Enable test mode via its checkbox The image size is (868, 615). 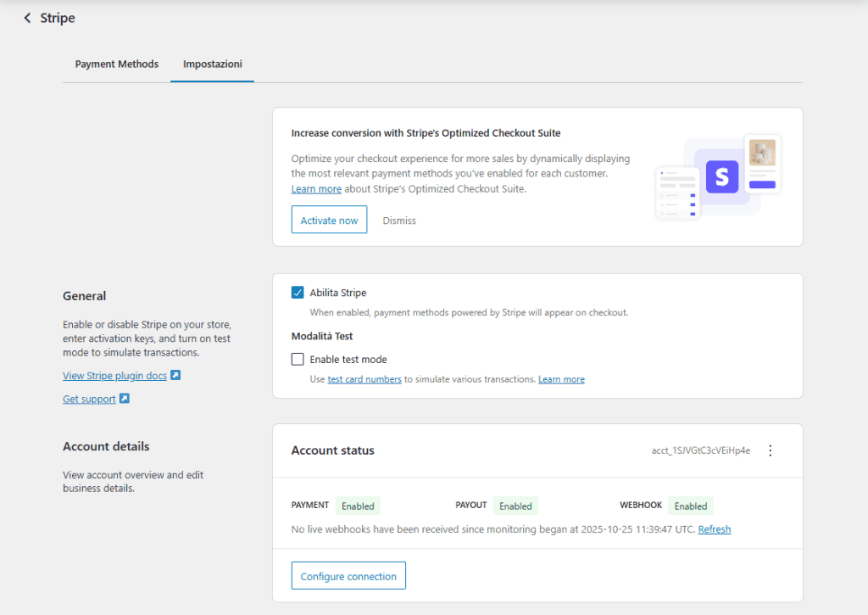(298, 359)
